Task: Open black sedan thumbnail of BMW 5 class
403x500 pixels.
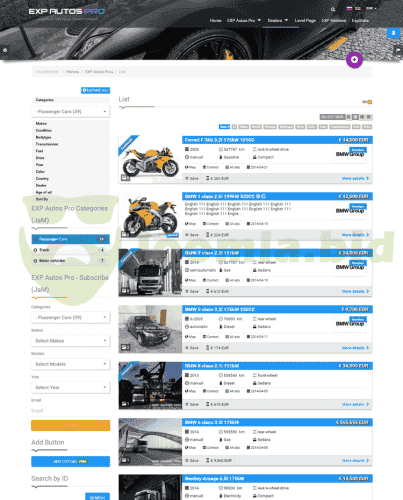Action: pyautogui.click(x=150, y=329)
